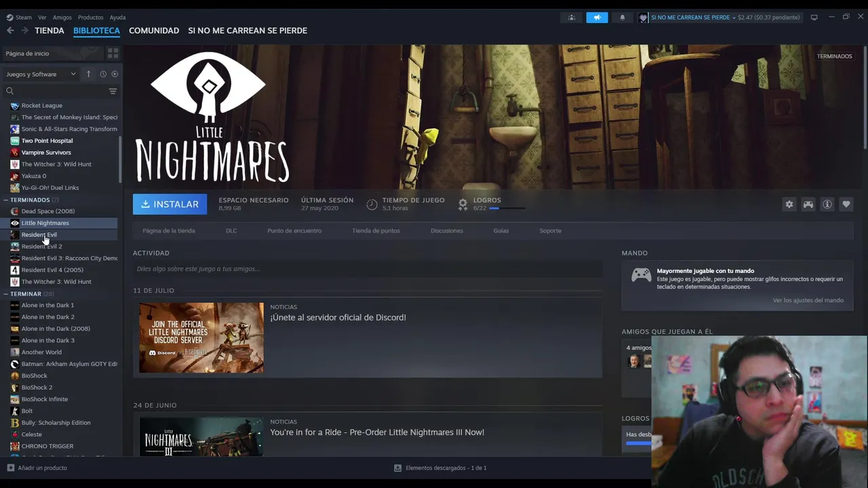Viewport: 868px width, 488px height.
Task: Click the large gamepad icon under Mando
Action: pos(641,275)
